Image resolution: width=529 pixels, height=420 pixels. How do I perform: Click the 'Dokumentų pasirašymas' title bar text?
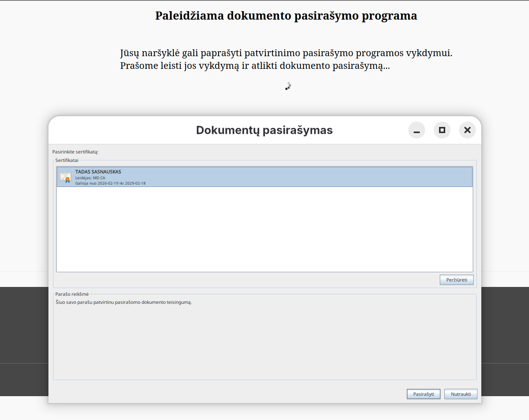coord(264,130)
